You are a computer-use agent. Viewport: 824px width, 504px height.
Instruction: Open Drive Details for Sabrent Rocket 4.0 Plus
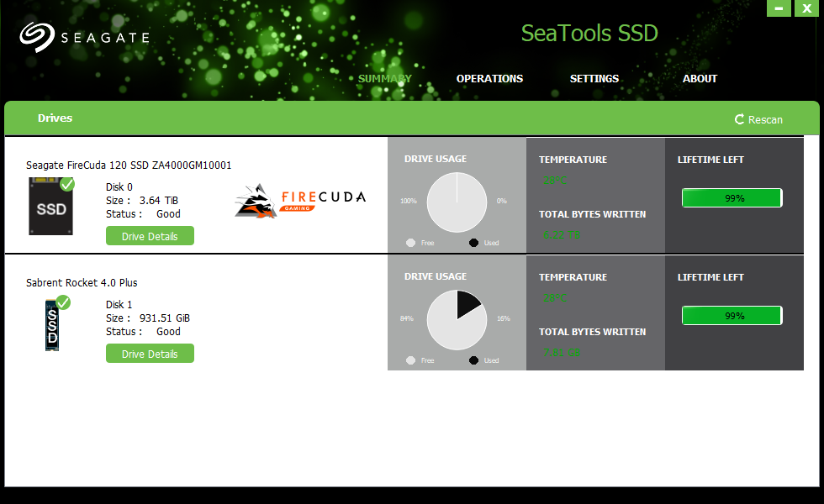click(150, 354)
